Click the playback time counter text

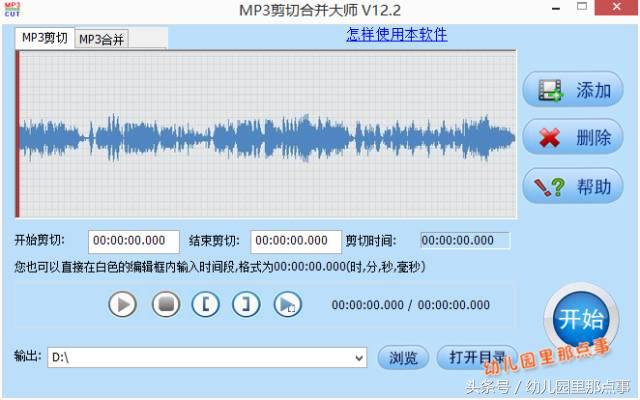point(411,305)
